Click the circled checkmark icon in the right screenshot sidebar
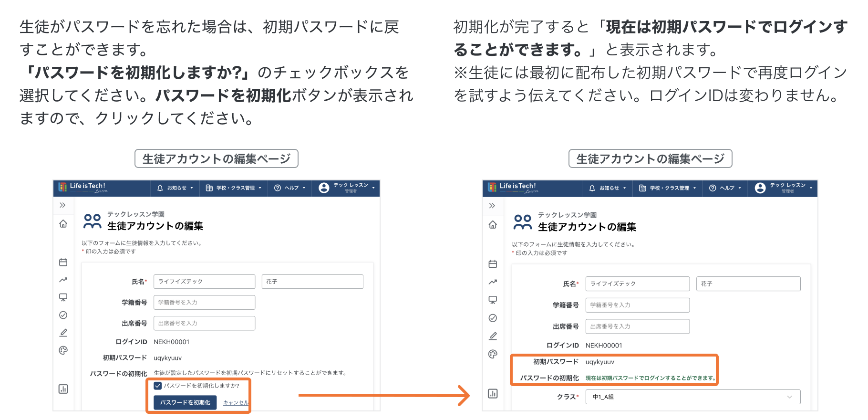The image size is (868, 420). (493, 318)
